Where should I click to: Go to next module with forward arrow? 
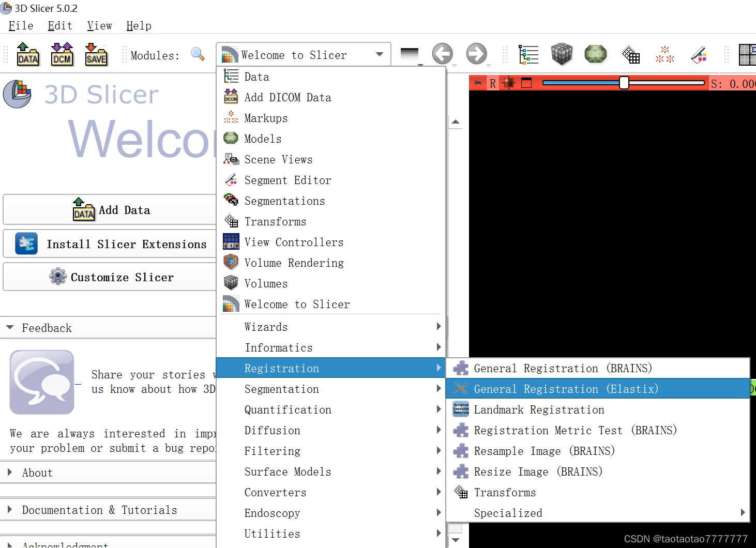coord(477,54)
